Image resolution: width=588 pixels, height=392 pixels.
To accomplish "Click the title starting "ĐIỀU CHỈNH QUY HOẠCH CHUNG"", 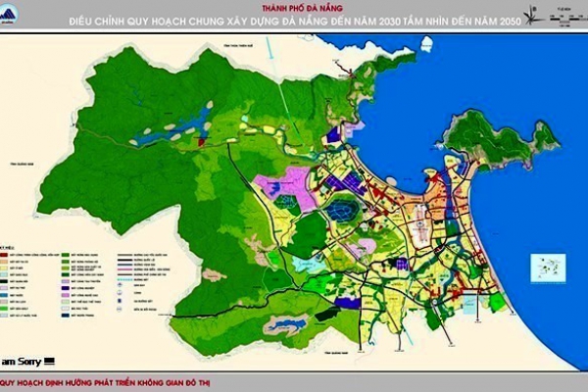I will [295, 22].
